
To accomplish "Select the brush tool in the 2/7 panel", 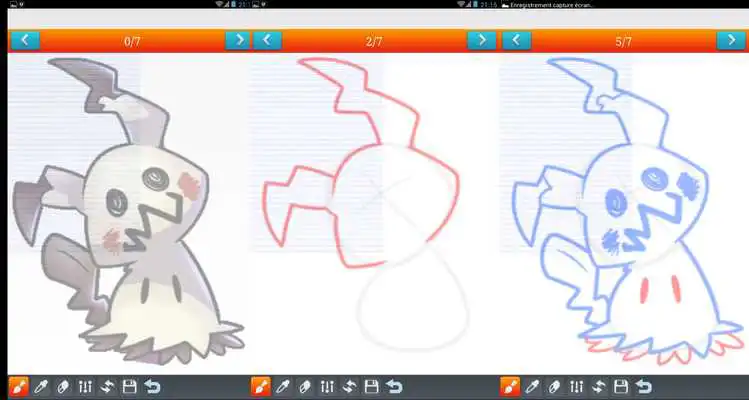I will [x=261, y=386].
